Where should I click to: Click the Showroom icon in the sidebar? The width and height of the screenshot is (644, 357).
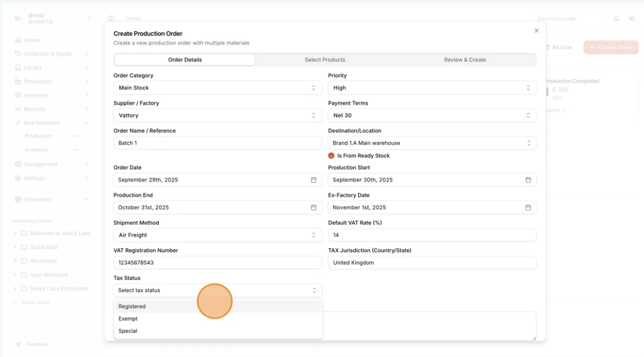[18, 200]
